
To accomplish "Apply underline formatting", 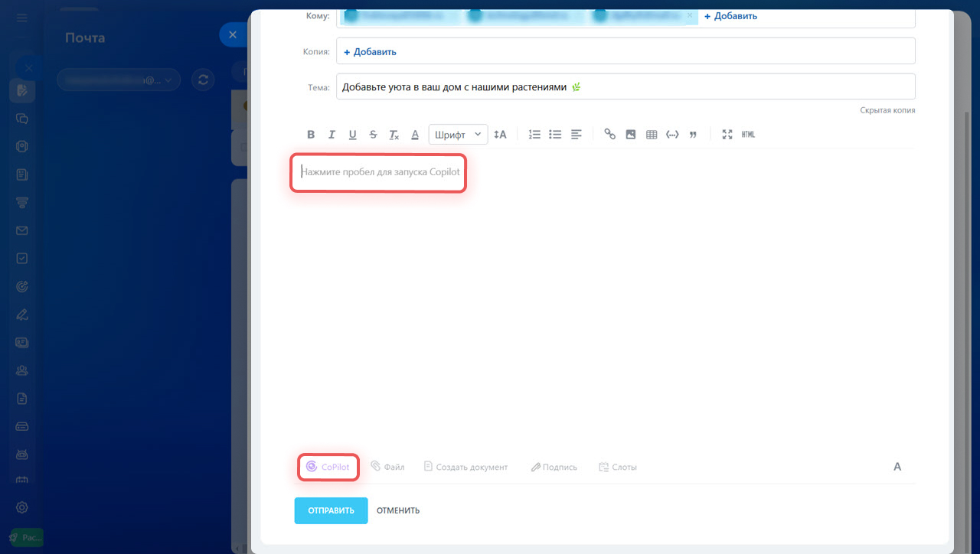I will tap(352, 135).
